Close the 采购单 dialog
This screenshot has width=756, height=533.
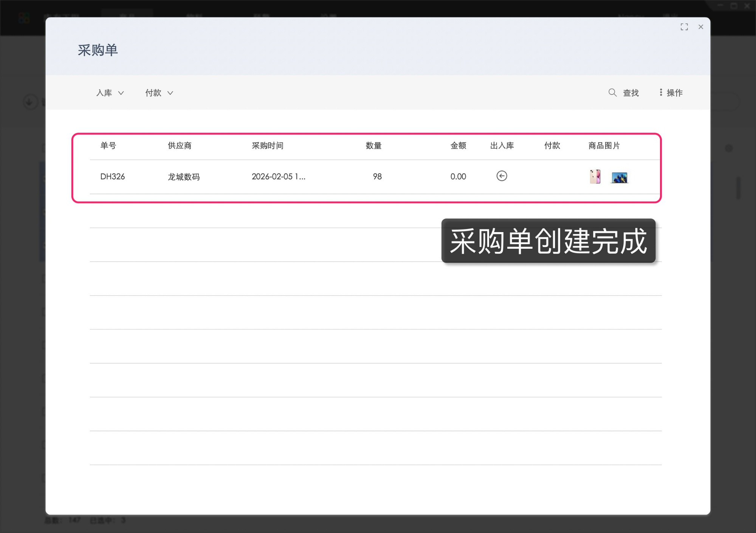tap(701, 27)
